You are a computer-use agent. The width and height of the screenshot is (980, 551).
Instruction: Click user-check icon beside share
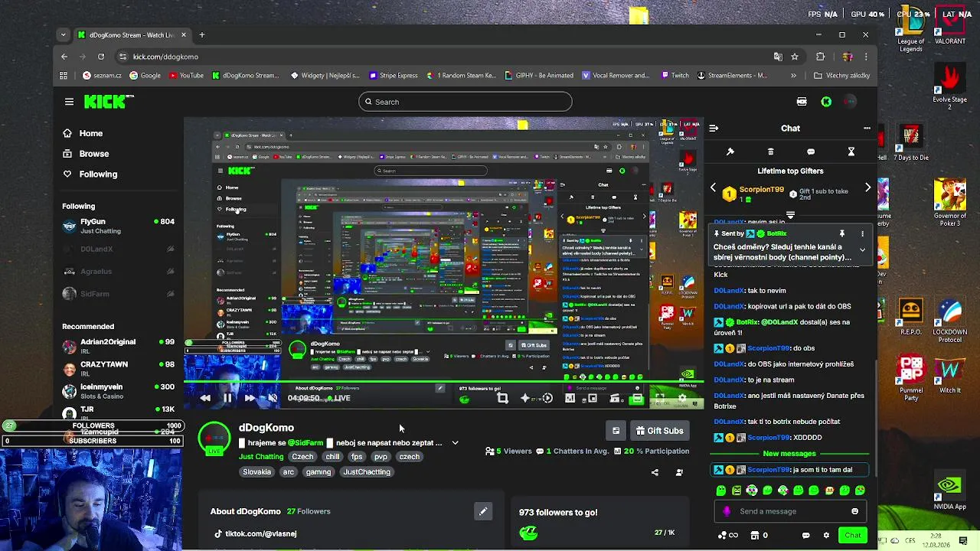tap(679, 472)
